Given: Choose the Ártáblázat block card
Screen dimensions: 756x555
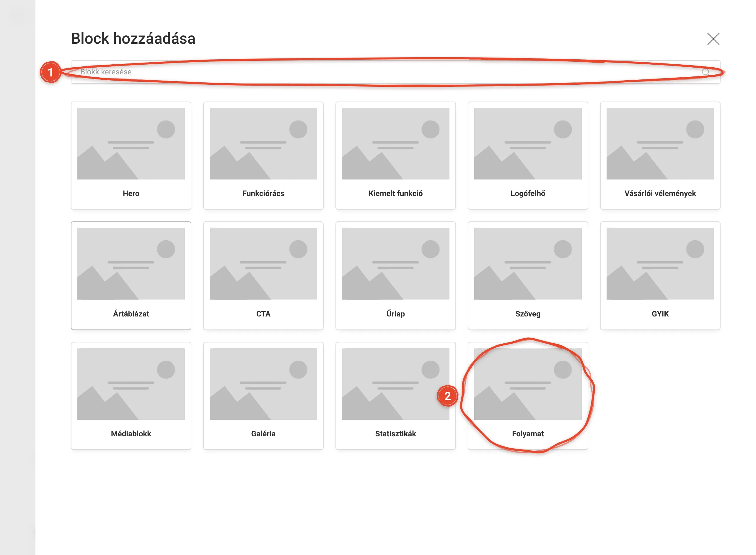Looking at the screenshot, I should click(x=131, y=275).
